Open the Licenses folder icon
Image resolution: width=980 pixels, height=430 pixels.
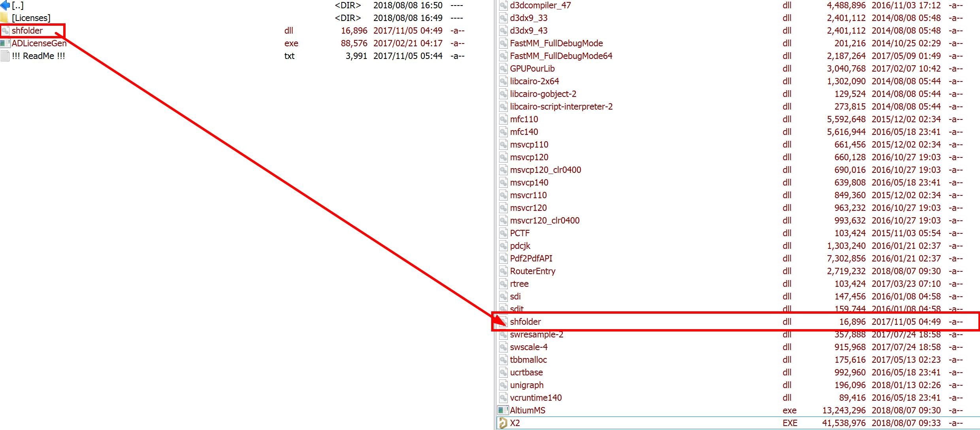pyautogui.click(x=4, y=18)
